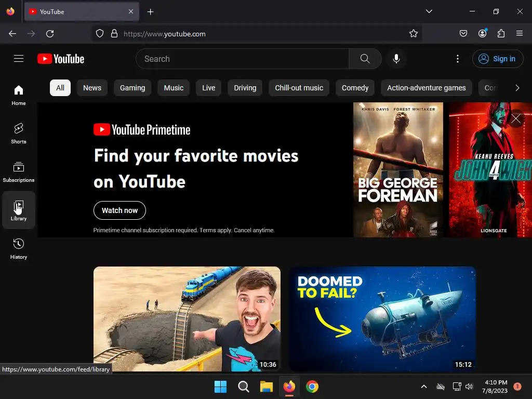Click the Sign in button
The image size is (532, 399).
pos(497,59)
